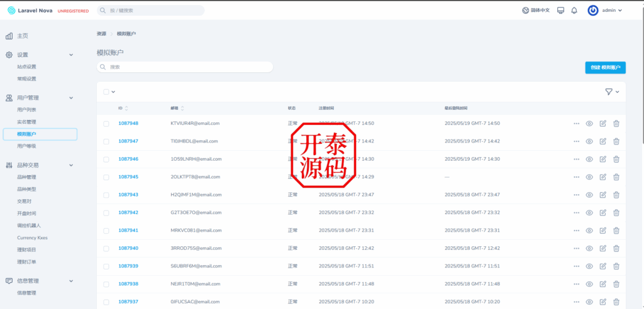Viewport: 644px width, 309px height.
Task: Check the box for row 1087945
Action: point(106,177)
